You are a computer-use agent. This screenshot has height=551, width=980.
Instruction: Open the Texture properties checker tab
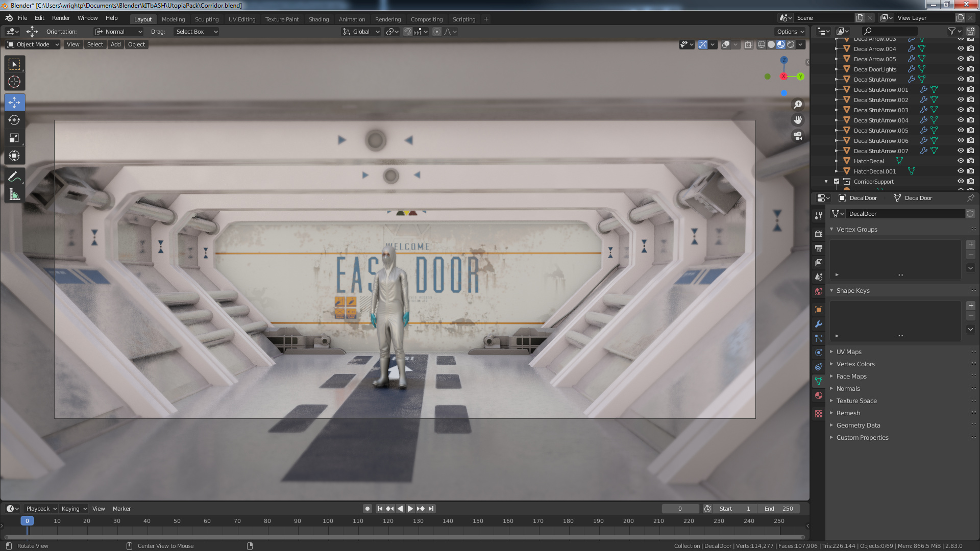pos(819,414)
